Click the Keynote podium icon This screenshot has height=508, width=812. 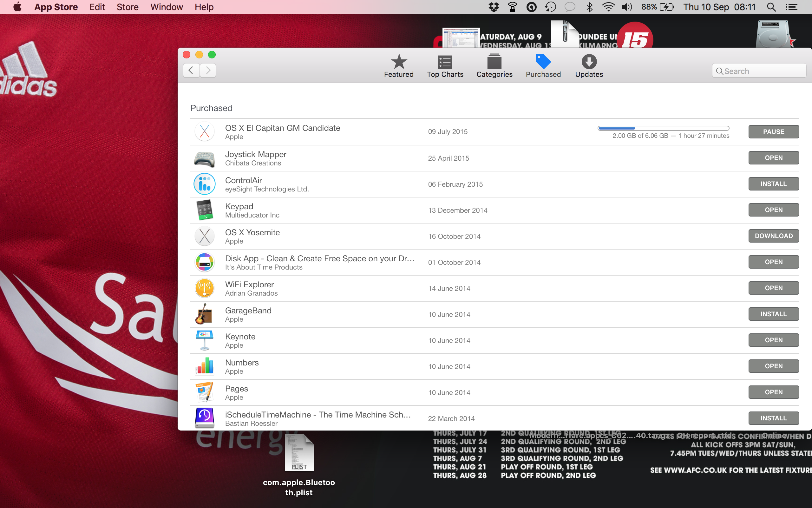coord(204,340)
